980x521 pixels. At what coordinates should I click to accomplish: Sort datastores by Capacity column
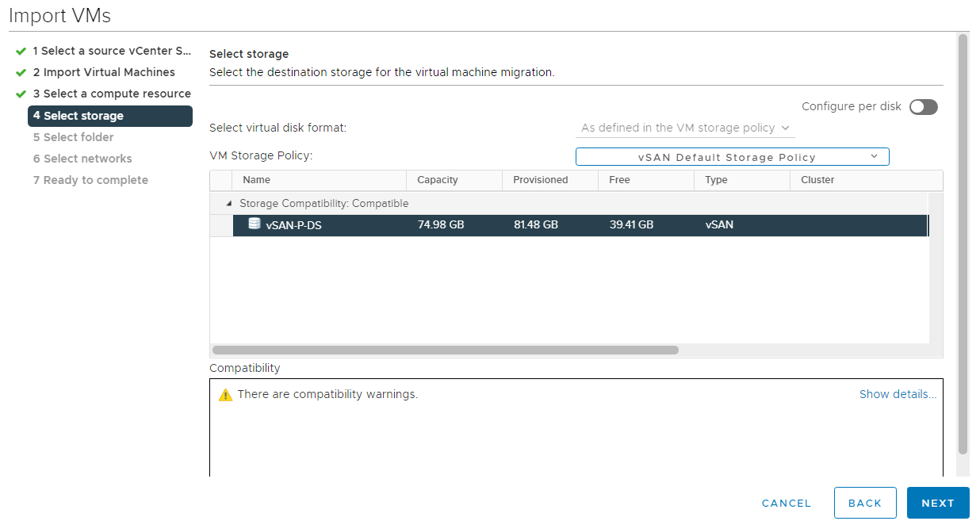coord(438,180)
